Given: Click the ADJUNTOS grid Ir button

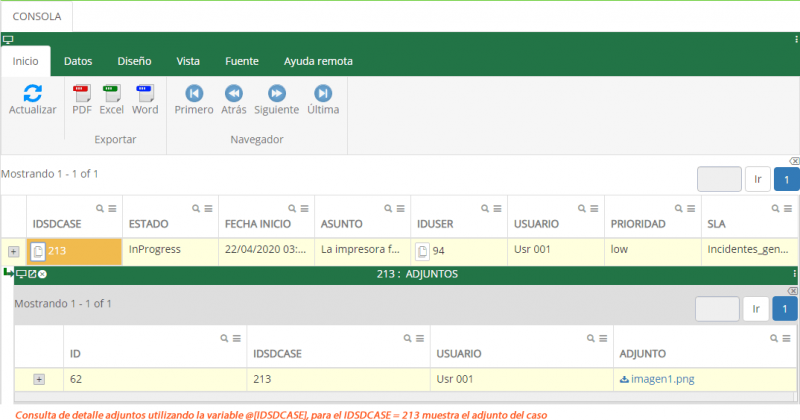Looking at the screenshot, I should [x=756, y=309].
